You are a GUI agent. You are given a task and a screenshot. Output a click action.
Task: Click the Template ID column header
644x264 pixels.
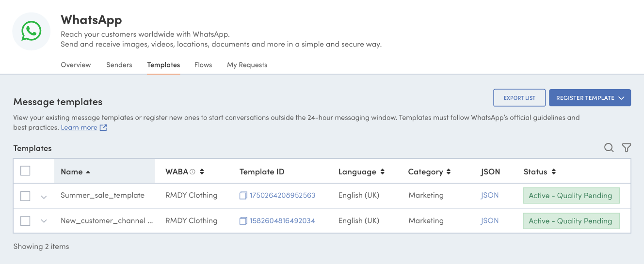pyautogui.click(x=262, y=171)
